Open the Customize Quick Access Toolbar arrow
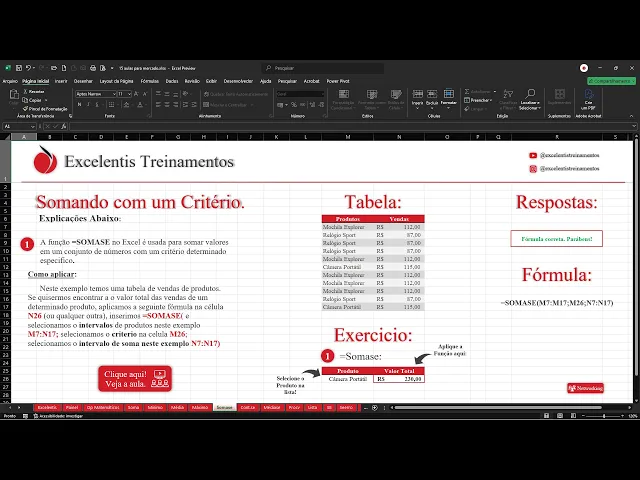640x480 pixels. pos(112,68)
